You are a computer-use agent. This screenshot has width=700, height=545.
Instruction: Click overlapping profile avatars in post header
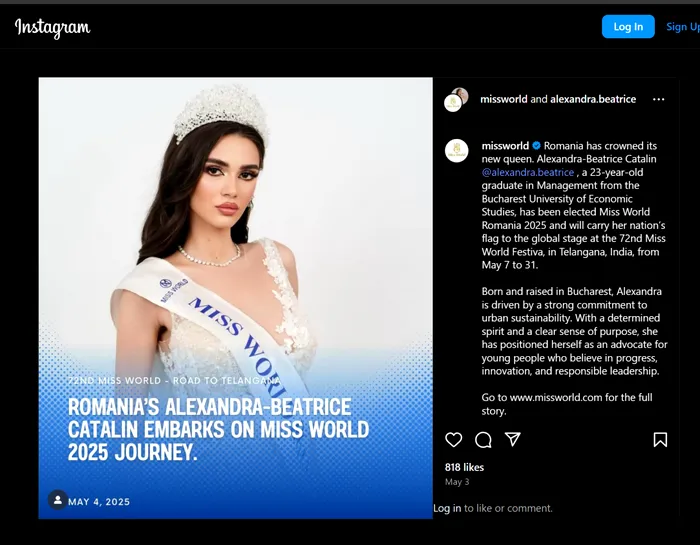coord(456,100)
